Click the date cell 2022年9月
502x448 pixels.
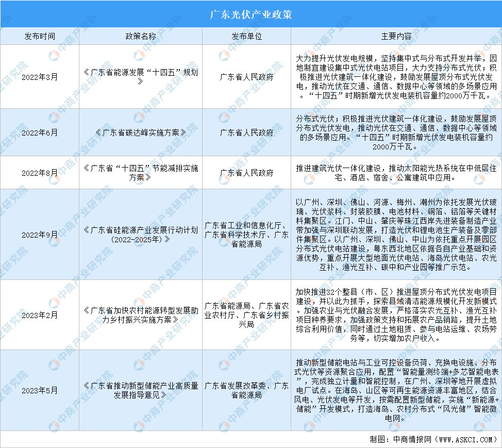tap(40, 235)
